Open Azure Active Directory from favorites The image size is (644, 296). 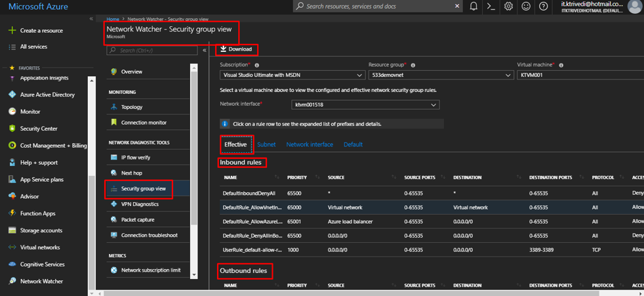point(47,95)
